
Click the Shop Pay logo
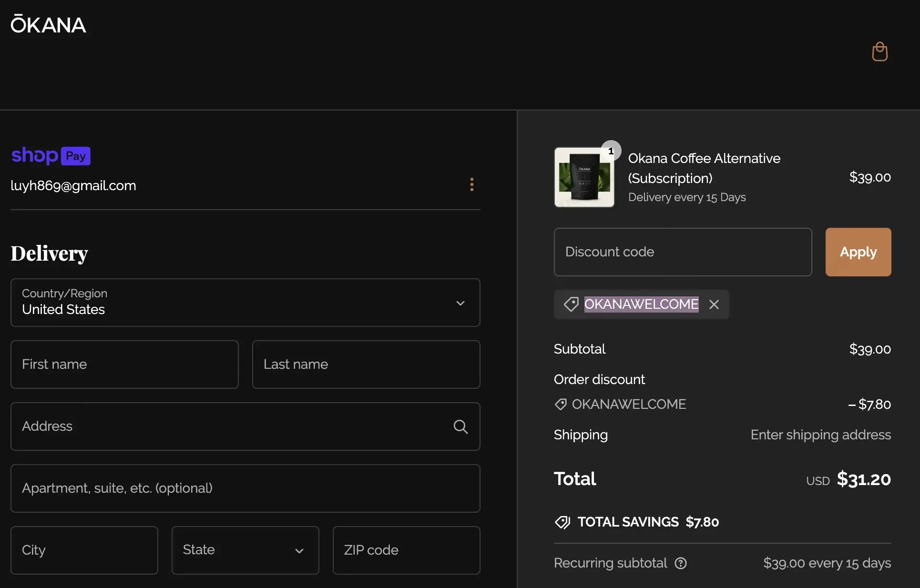tap(51, 156)
